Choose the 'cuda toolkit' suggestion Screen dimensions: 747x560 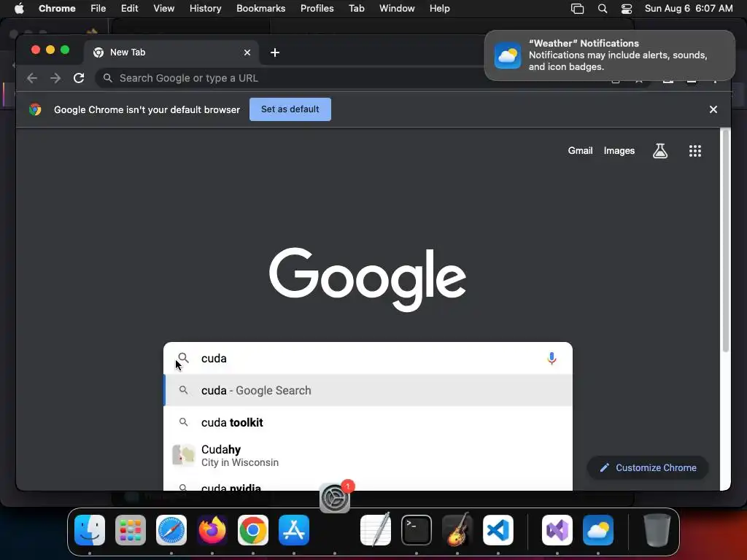(x=368, y=422)
